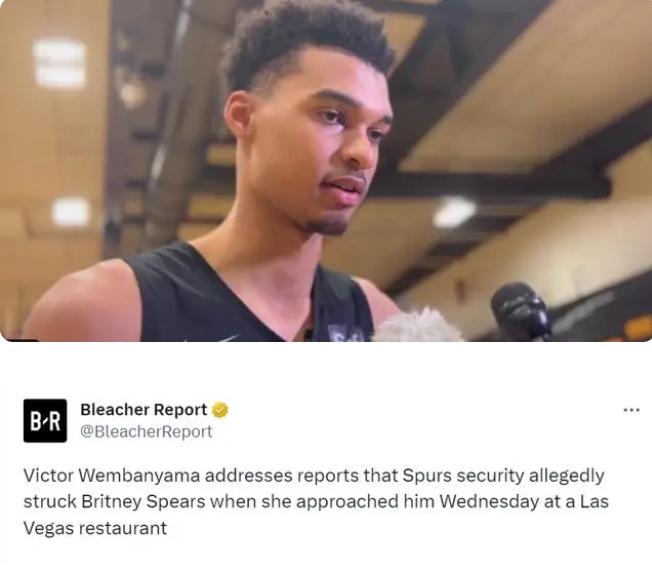The image size is (652, 581).
Task: Open the three-dot more options menu
Action: click(x=631, y=410)
